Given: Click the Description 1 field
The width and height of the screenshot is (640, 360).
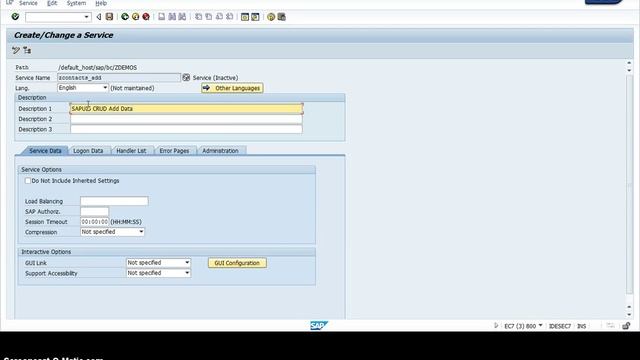Looking at the screenshot, I should coord(186,109).
